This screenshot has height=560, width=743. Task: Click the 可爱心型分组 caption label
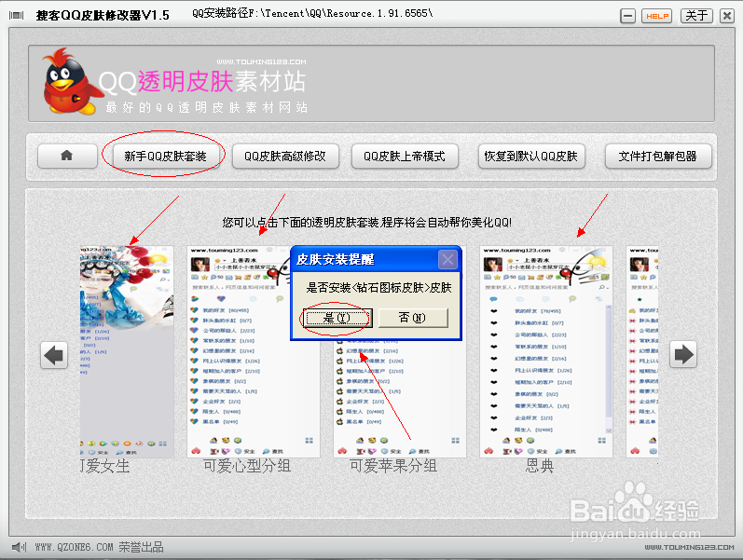tap(247, 466)
